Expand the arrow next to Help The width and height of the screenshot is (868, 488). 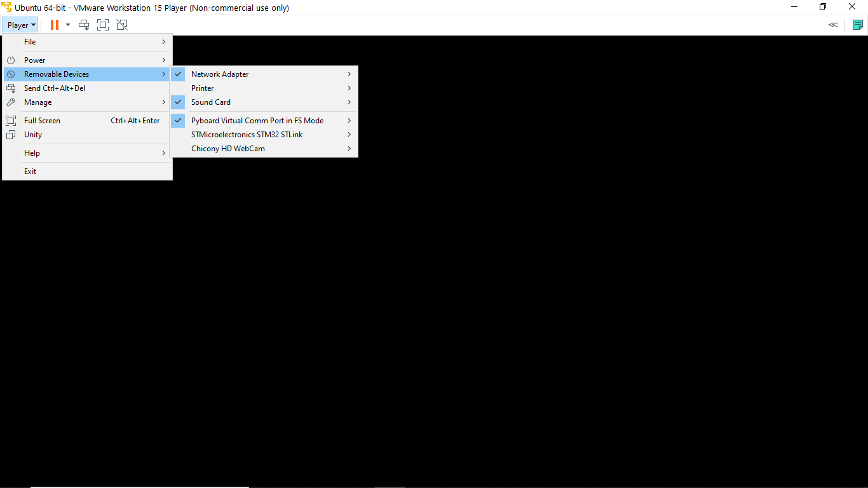[163, 153]
